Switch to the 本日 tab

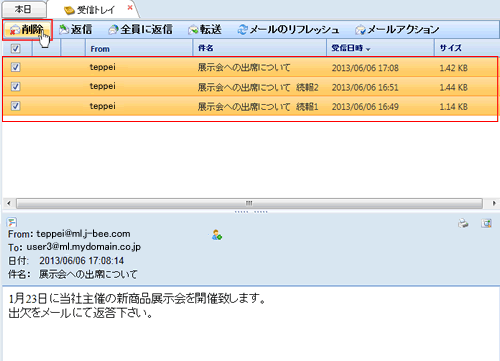point(23,9)
